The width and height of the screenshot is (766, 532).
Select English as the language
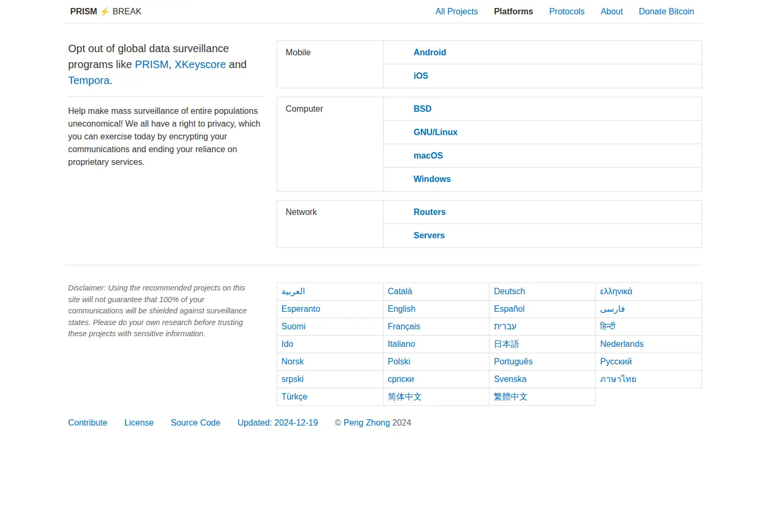[x=402, y=309]
